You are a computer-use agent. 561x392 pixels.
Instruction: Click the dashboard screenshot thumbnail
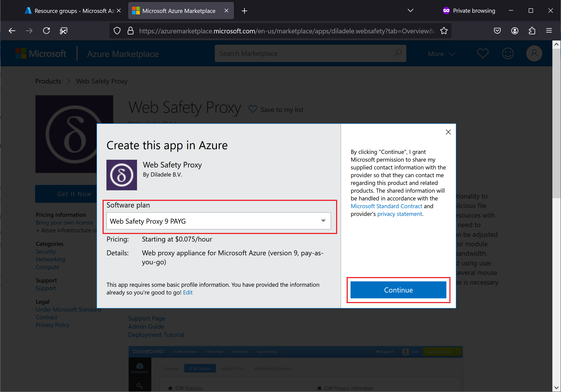(295, 369)
